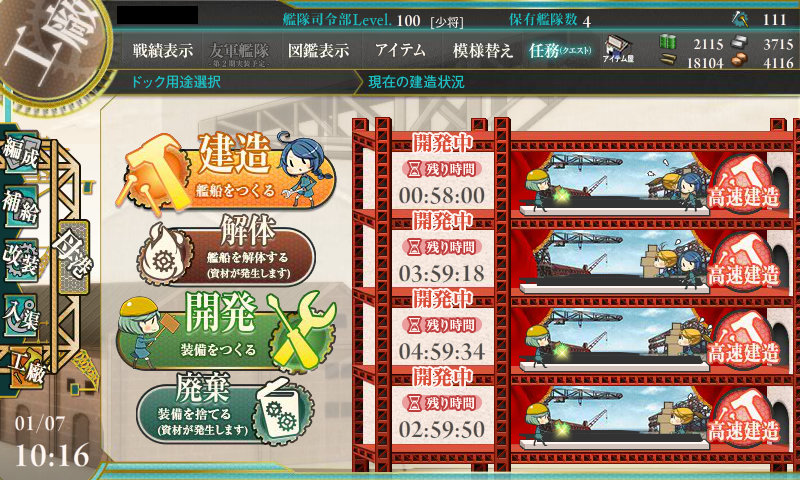
Task: Click the 母港 home port button
Action: click(73, 257)
